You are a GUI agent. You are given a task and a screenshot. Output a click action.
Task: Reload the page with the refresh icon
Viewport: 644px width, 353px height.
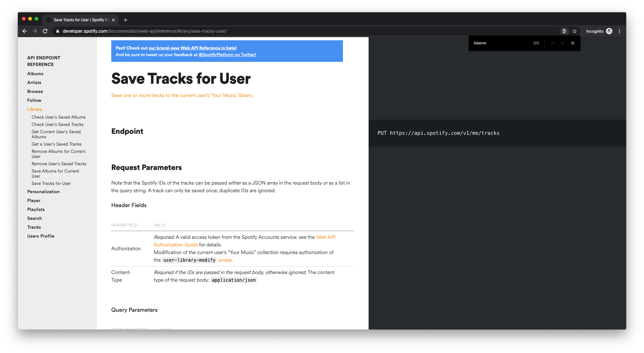pyautogui.click(x=45, y=31)
